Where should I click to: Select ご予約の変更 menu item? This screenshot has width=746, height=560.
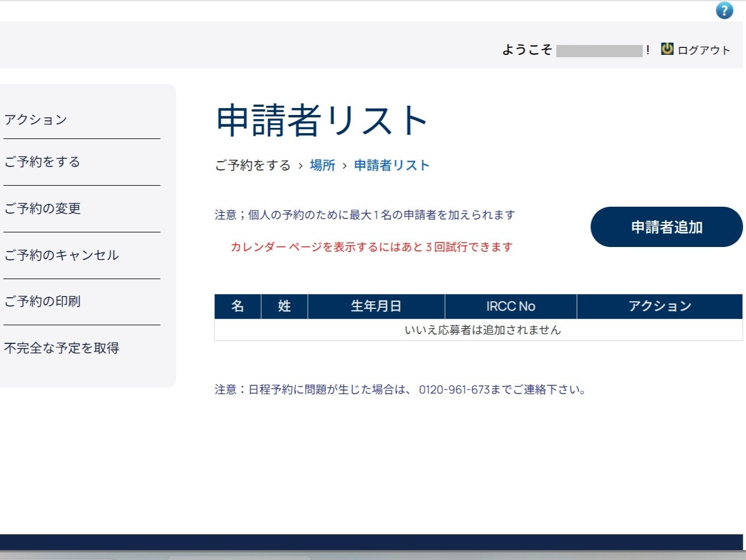43,208
